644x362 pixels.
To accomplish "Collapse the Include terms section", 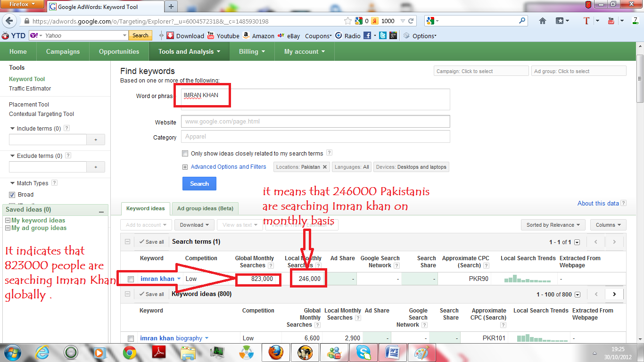I will coord(12,129).
